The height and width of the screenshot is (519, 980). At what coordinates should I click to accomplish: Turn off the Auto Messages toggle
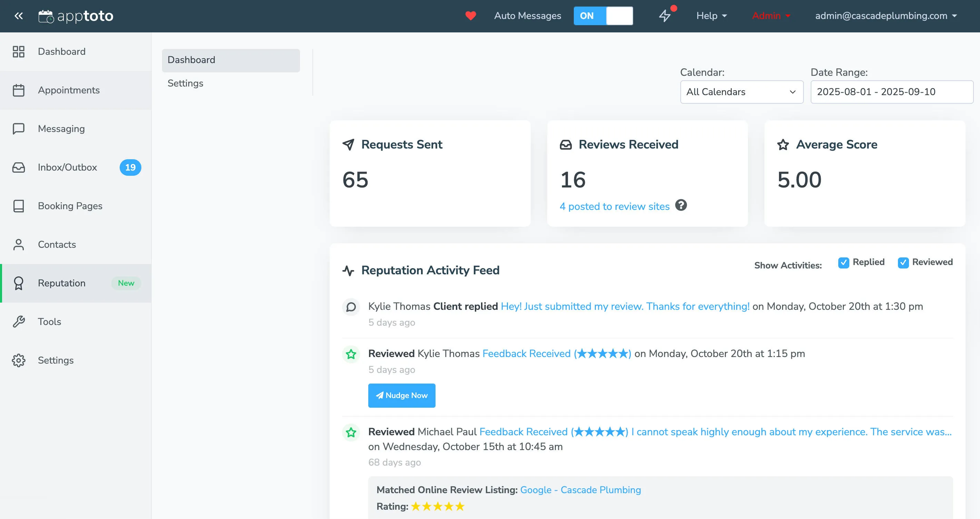[x=603, y=16]
